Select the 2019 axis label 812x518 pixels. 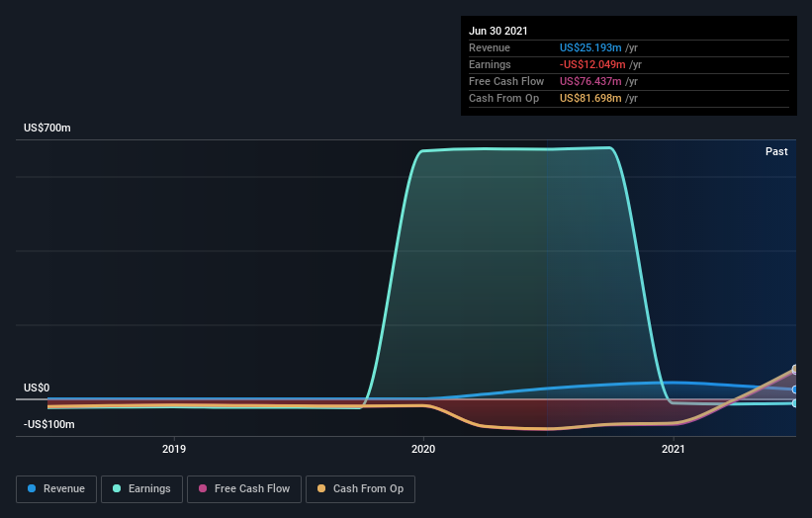[174, 449]
